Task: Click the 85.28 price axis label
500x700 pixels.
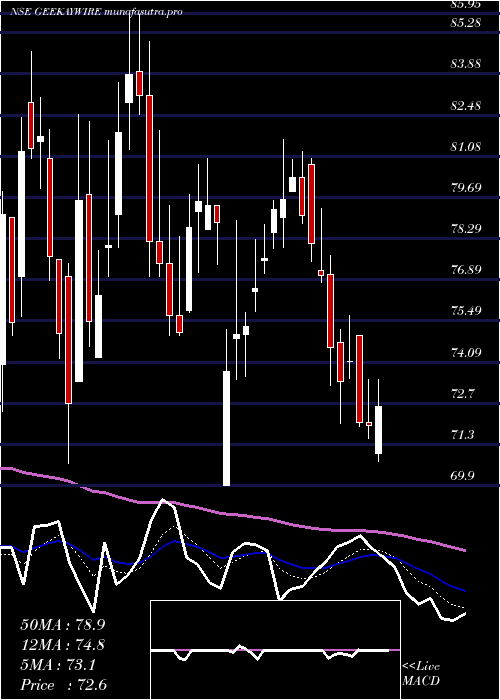Action: 466,22
